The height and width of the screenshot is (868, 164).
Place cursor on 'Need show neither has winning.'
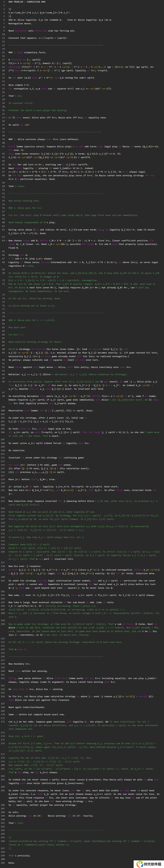pyautogui.click(x=28, y=671)
